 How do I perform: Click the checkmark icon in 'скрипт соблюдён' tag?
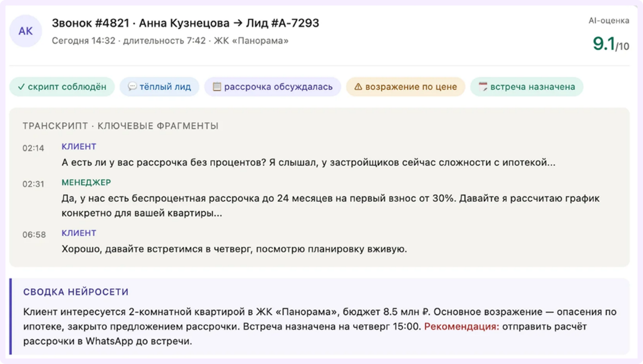coord(21,87)
